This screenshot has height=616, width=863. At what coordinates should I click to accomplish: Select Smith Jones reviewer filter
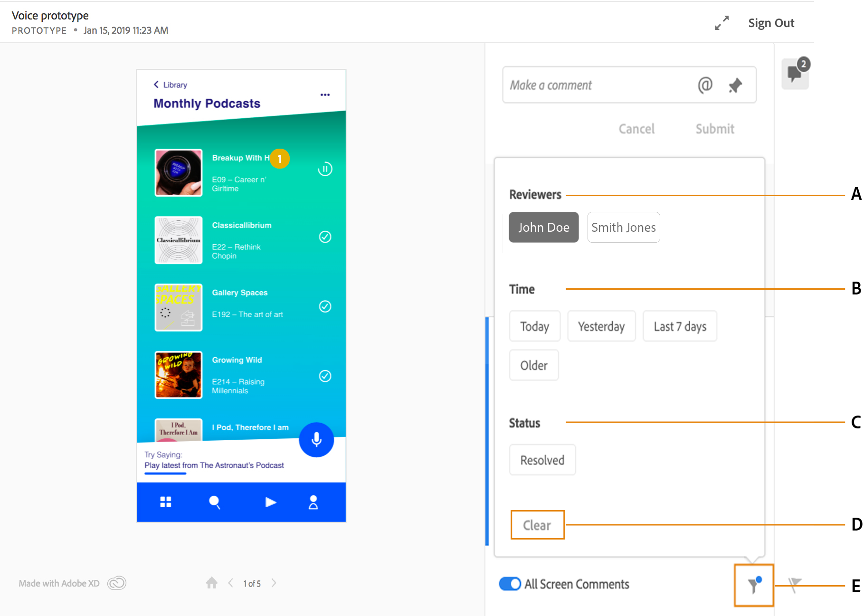pos(624,227)
